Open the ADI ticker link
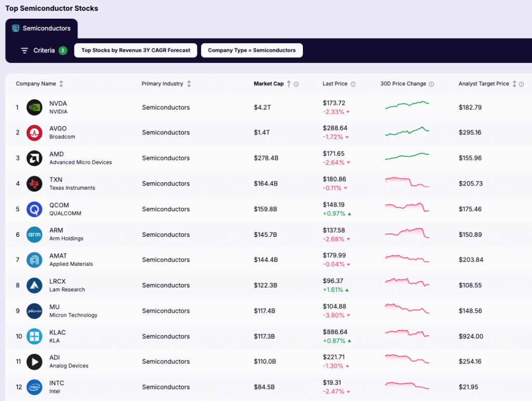The image size is (532, 401). coord(55,357)
